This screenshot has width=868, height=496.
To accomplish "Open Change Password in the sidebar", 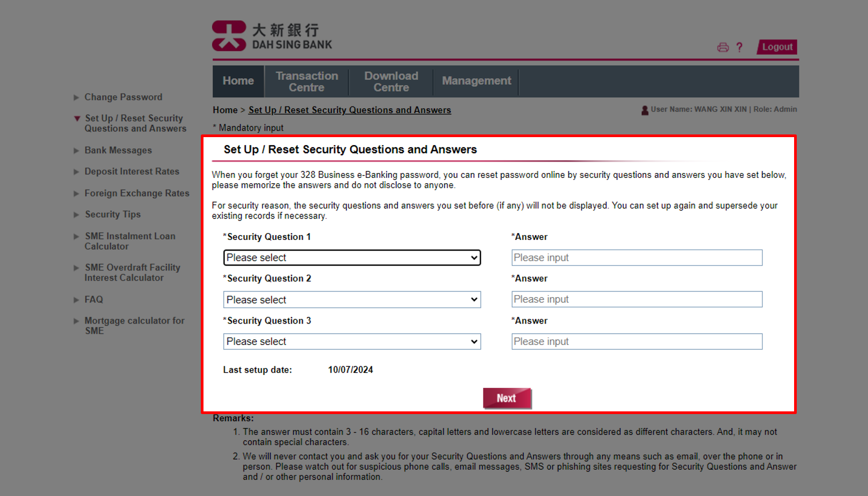I will pyautogui.click(x=123, y=97).
